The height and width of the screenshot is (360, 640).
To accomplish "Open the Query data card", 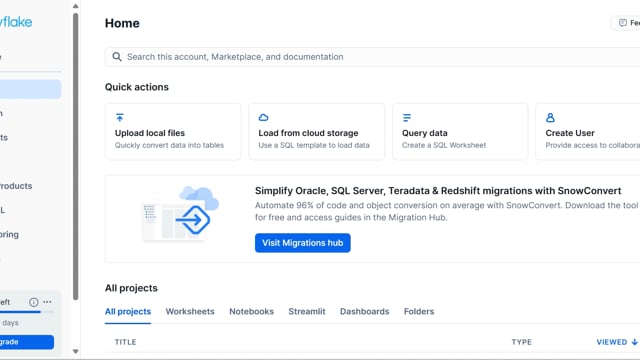I will click(460, 131).
